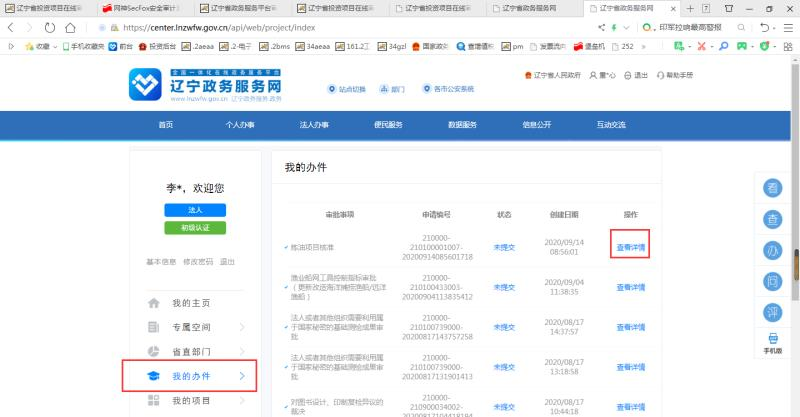Click 查看详情 for 炼油项目核准

coord(630,245)
